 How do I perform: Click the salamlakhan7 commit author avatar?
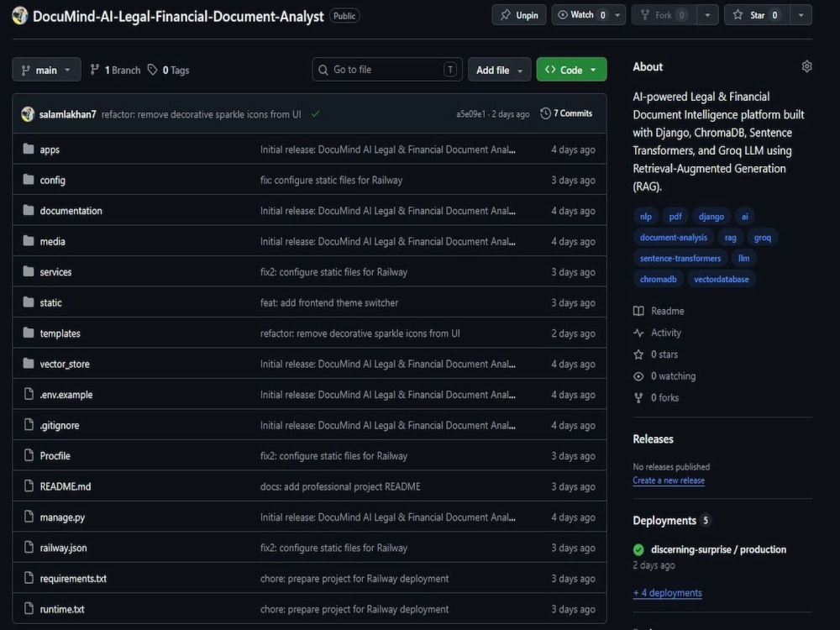click(x=28, y=113)
